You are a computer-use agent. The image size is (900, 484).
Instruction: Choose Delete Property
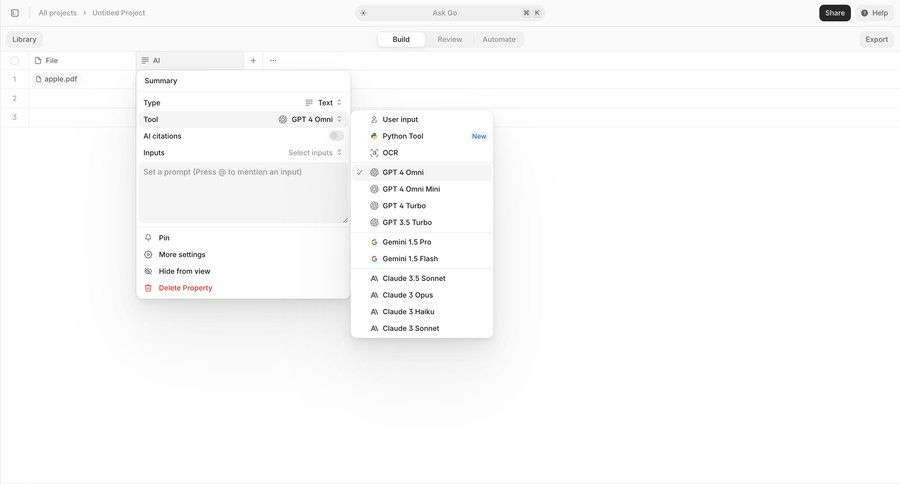point(243,288)
